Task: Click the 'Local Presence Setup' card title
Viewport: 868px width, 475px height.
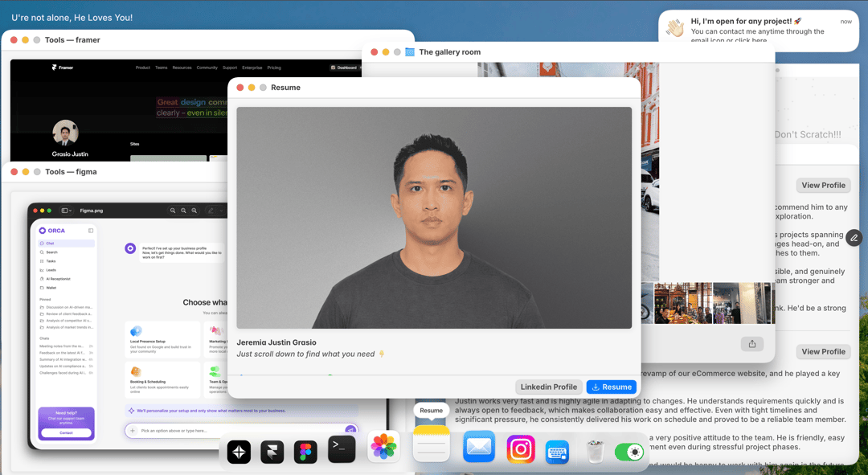Action: pos(148,342)
